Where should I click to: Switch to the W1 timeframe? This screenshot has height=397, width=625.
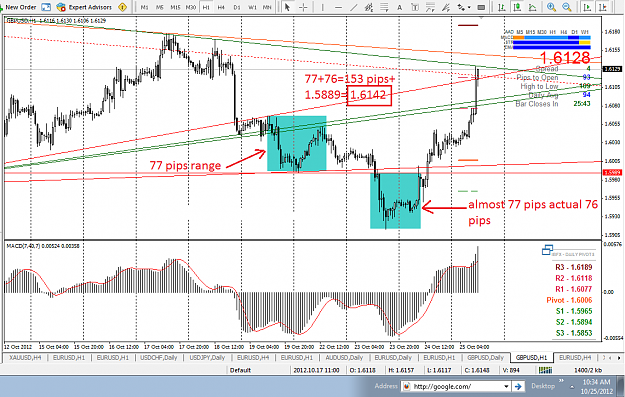(x=252, y=7)
